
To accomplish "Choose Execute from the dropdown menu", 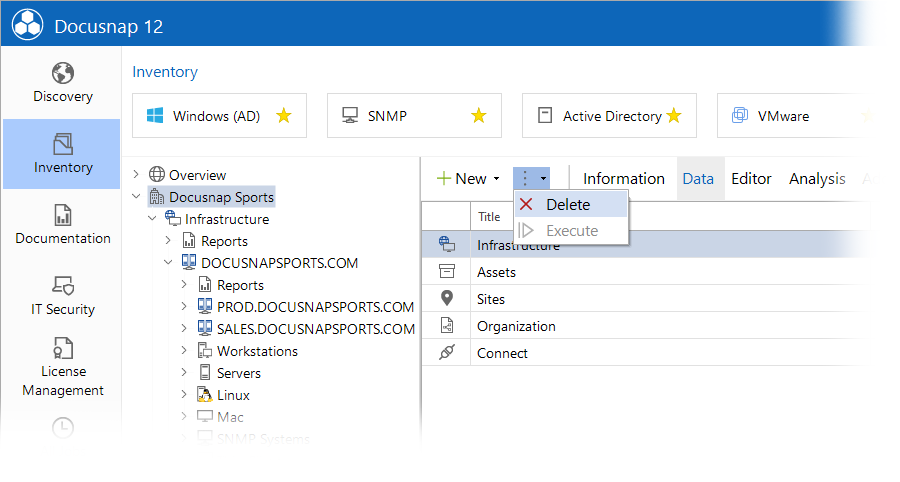I will tap(571, 231).
